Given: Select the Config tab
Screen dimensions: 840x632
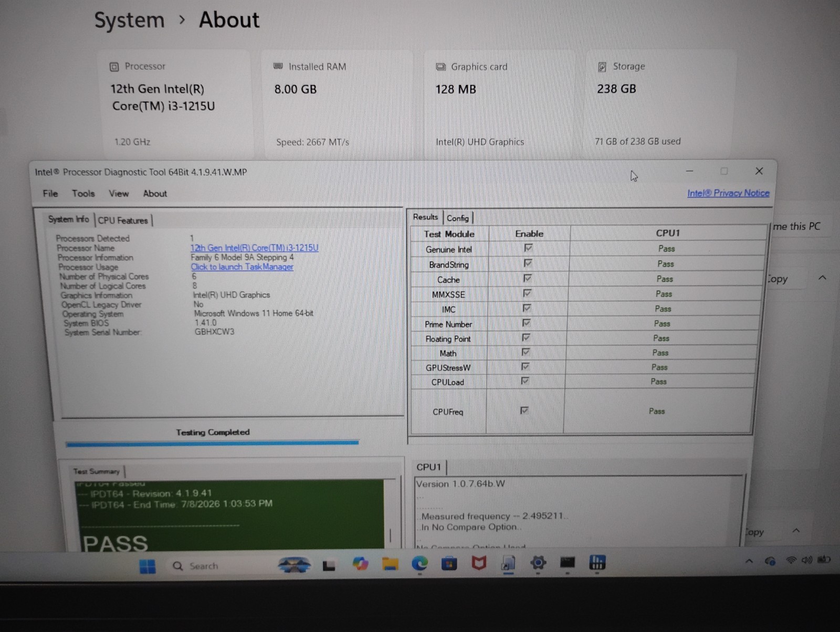Looking at the screenshot, I should [x=458, y=218].
